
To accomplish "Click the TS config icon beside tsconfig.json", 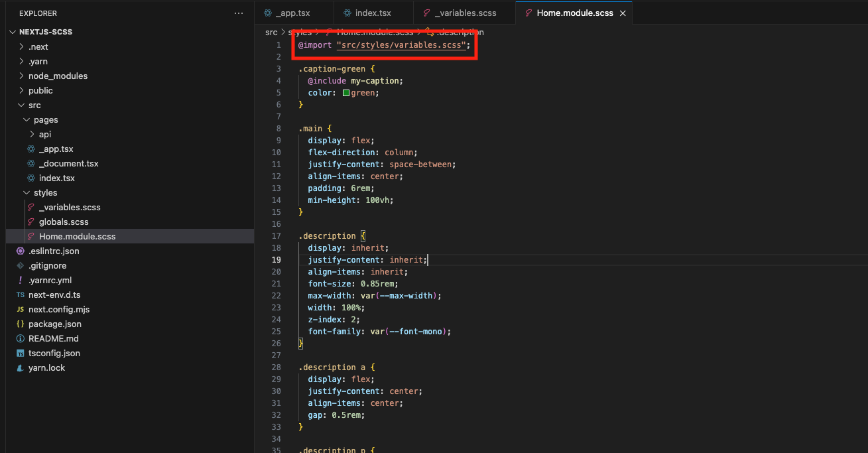I will [x=20, y=354].
